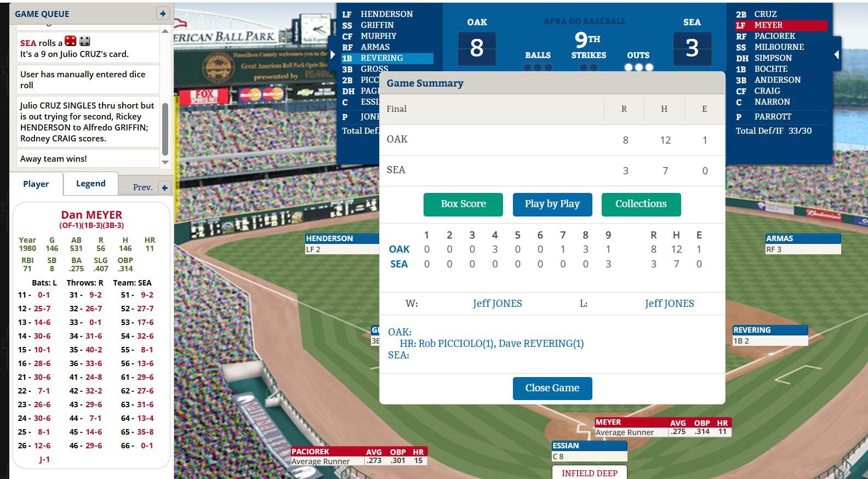This screenshot has width=868, height=479.
Task: Click Julio CRUZ SINGLES play message
Action: pyautogui.click(x=88, y=122)
